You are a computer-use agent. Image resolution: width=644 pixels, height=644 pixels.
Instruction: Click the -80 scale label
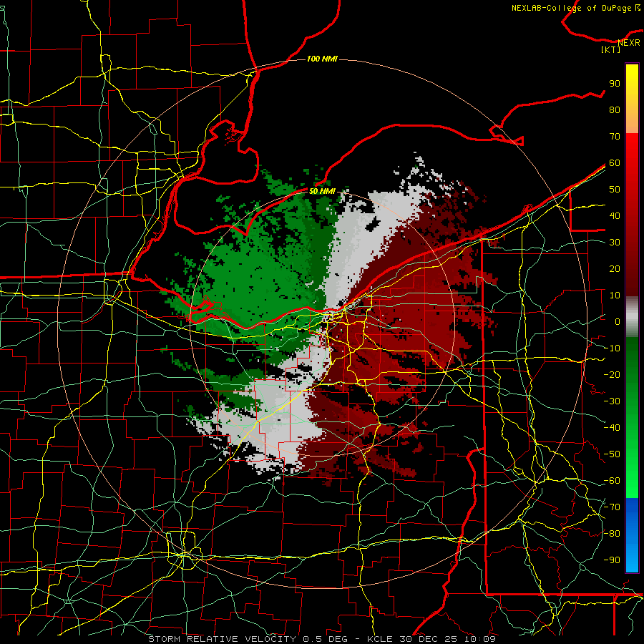tap(612, 534)
